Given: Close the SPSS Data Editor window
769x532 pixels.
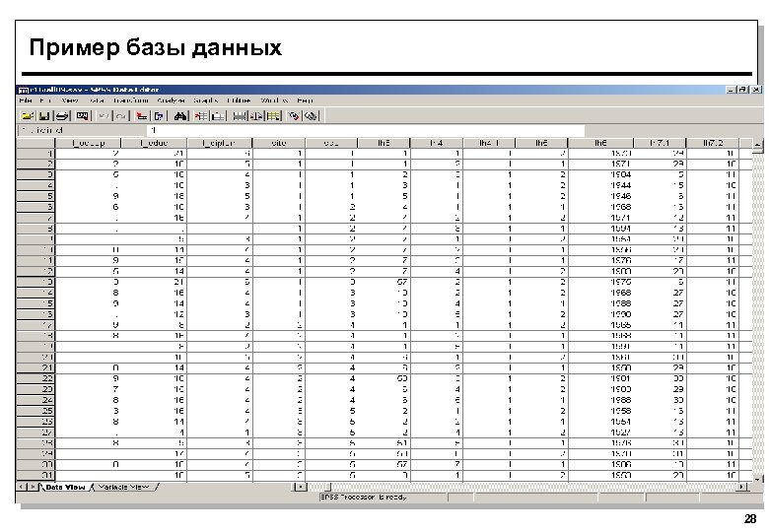Looking at the screenshot, I should (756, 90).
